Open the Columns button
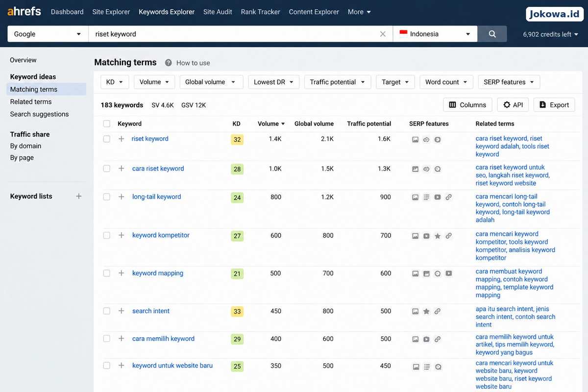This screenshot has height=392, width=588. click(467, 104)
